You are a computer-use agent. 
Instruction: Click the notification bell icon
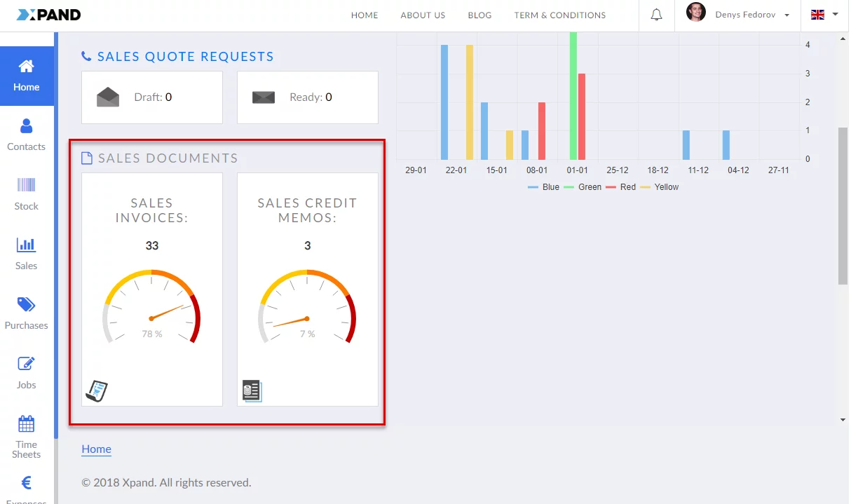pos(656,15)
